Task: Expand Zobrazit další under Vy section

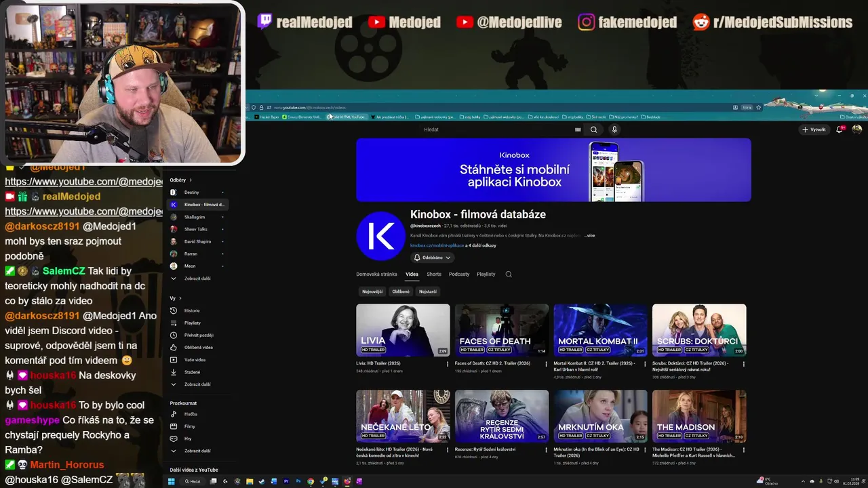Action: [x=197, y=384]
